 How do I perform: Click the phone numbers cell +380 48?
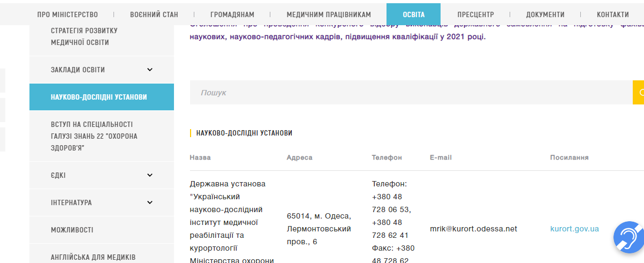[393, 222]
